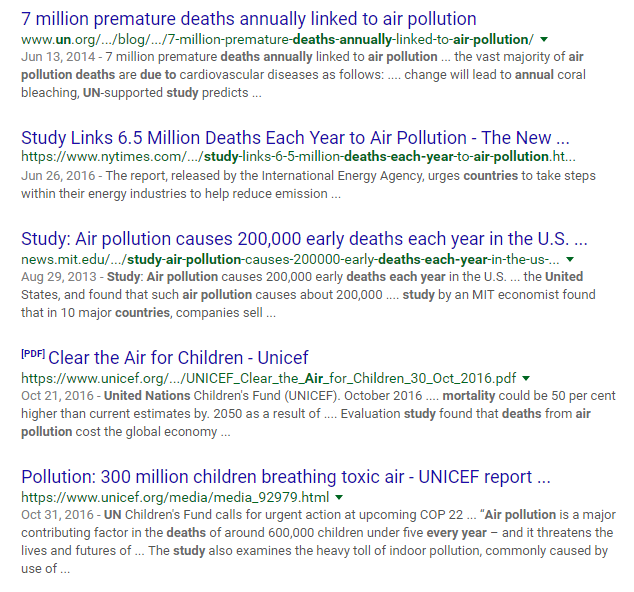The image size is (634, 592).
Task: Expand the dropdown arrow beside the un.org URL
Action: click(x=543, y=39)
